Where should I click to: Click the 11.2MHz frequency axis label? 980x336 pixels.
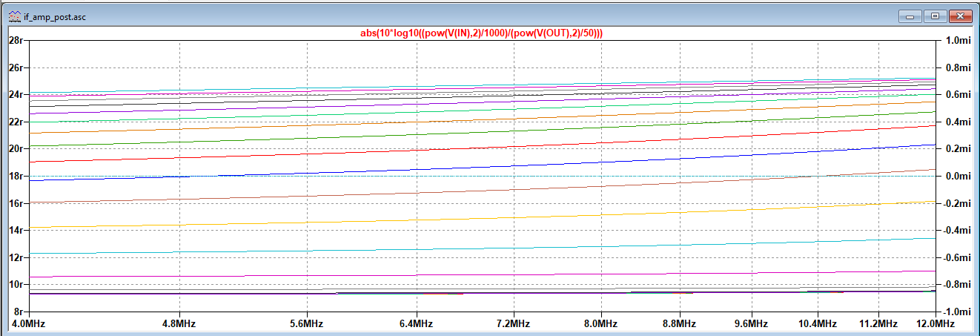click(x=880, y=324)
